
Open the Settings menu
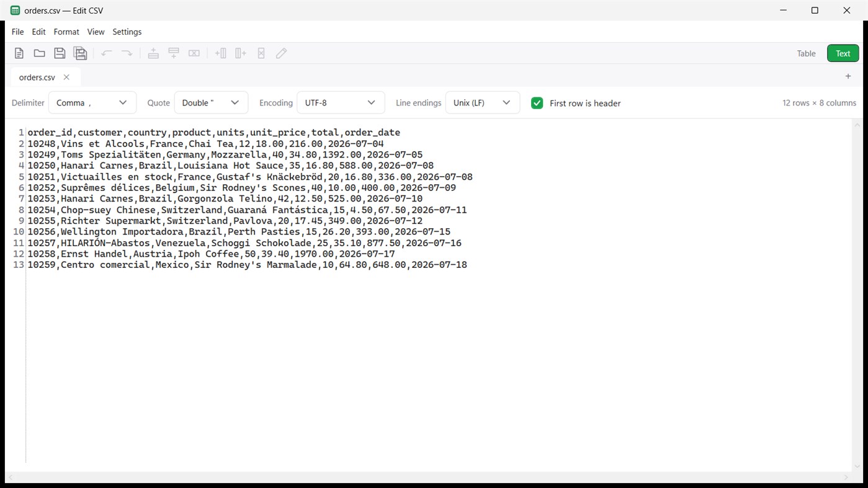coord(127,32)
